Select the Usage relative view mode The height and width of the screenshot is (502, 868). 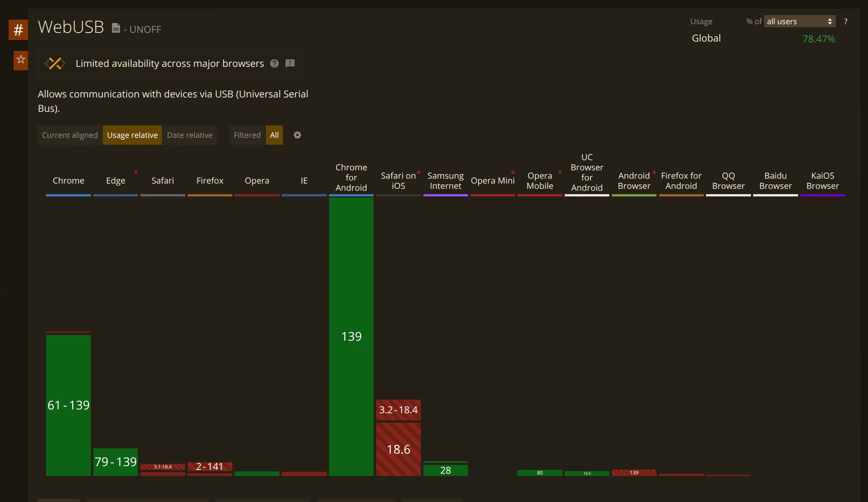[132, 135]
